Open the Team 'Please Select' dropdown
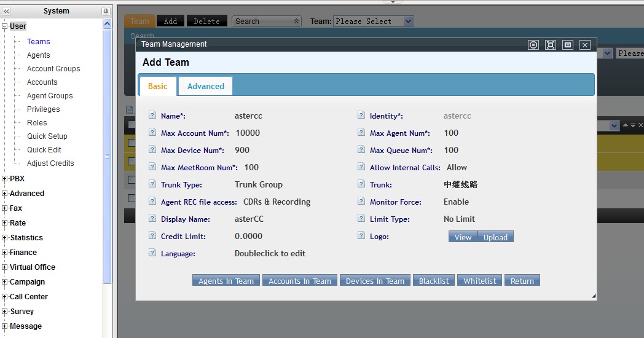Screen dimensions: 644x338 374,22
